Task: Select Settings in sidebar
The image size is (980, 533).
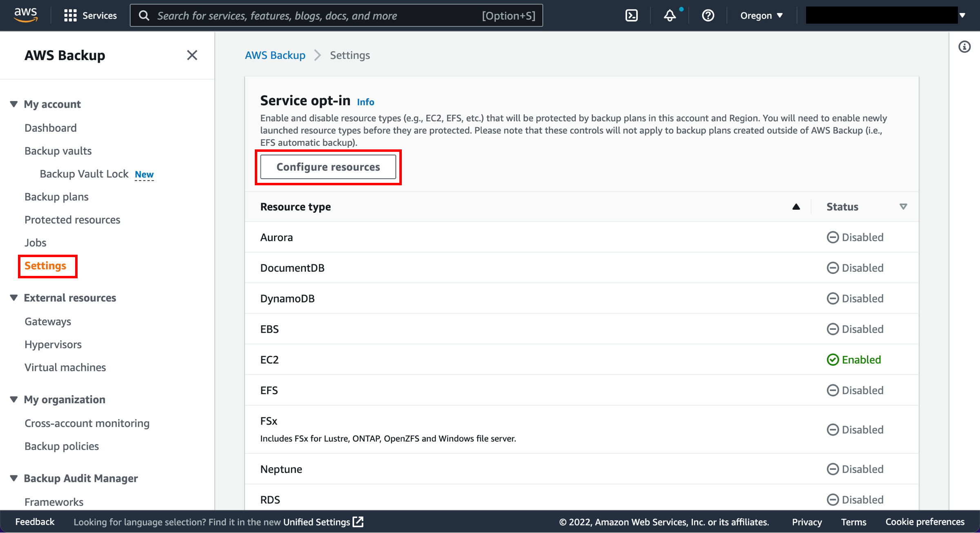Action: 45,266
